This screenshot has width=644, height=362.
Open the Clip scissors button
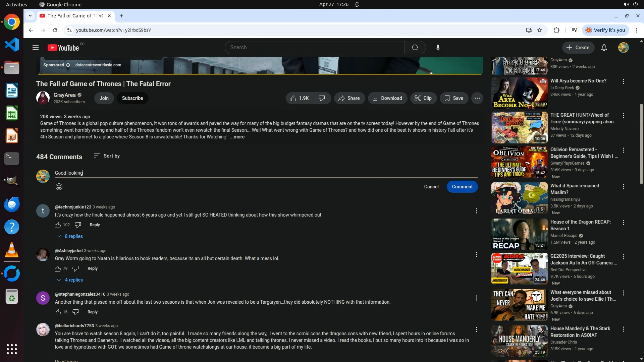(x=423, y=98)
